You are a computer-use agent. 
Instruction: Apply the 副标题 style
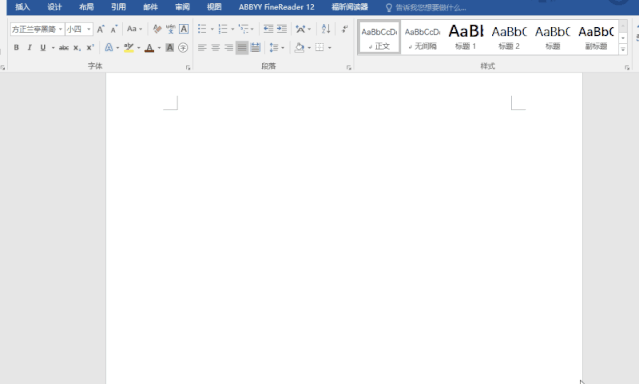tap(596, 38)
